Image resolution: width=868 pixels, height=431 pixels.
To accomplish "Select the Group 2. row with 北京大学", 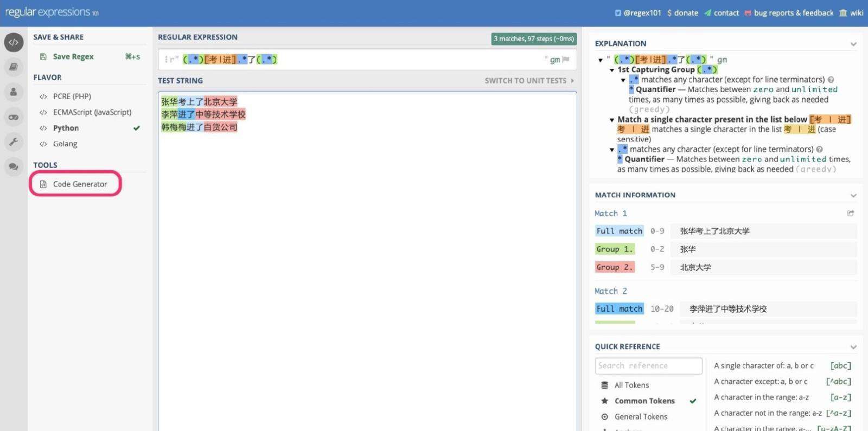I will coord(726,267).
